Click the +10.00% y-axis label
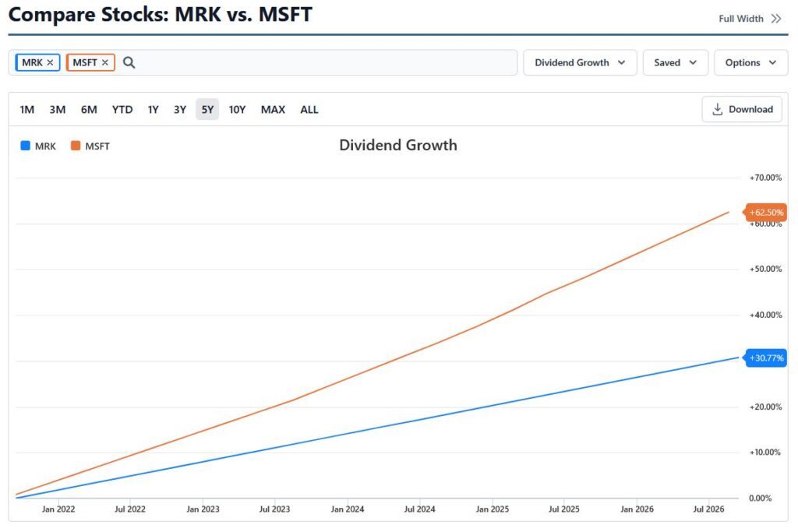The height and width of the screenshot is (532, 798). [765, 452]
